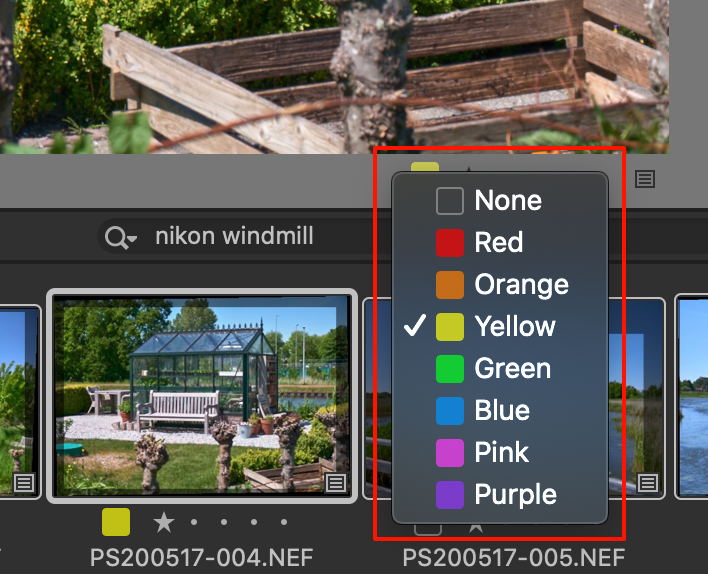
Task: Set five-star rating dot for PS200517-004.NEF
Action: point(284,522)
